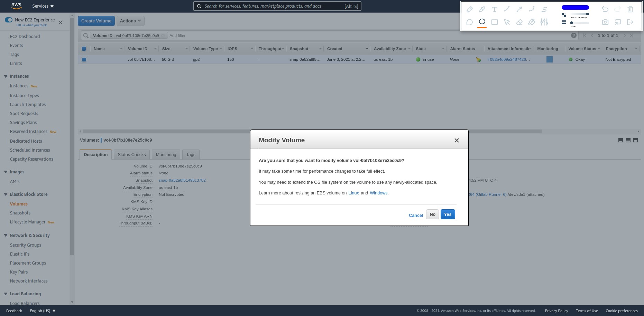Click the Create Volume button
Image resolution: width=644 pixels, height=316 pixels.
pyautogui.click(x=96, y=21)
